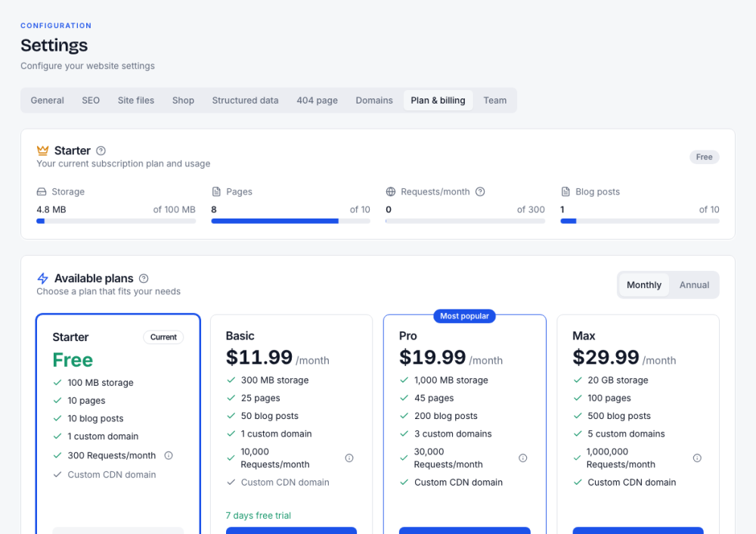Open the Team tab
756x534 pixels.
tap(494, 101)
